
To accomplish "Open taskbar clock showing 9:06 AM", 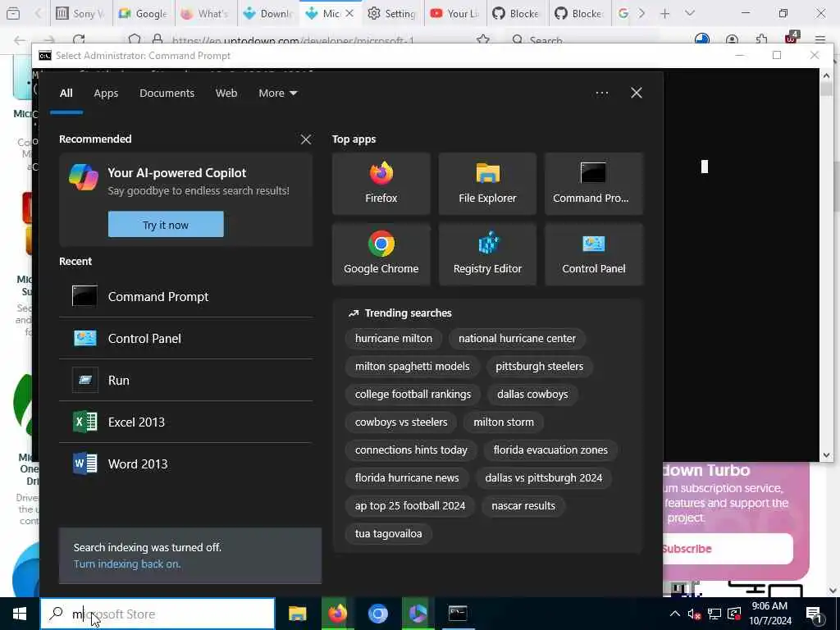I will (769, 614).
